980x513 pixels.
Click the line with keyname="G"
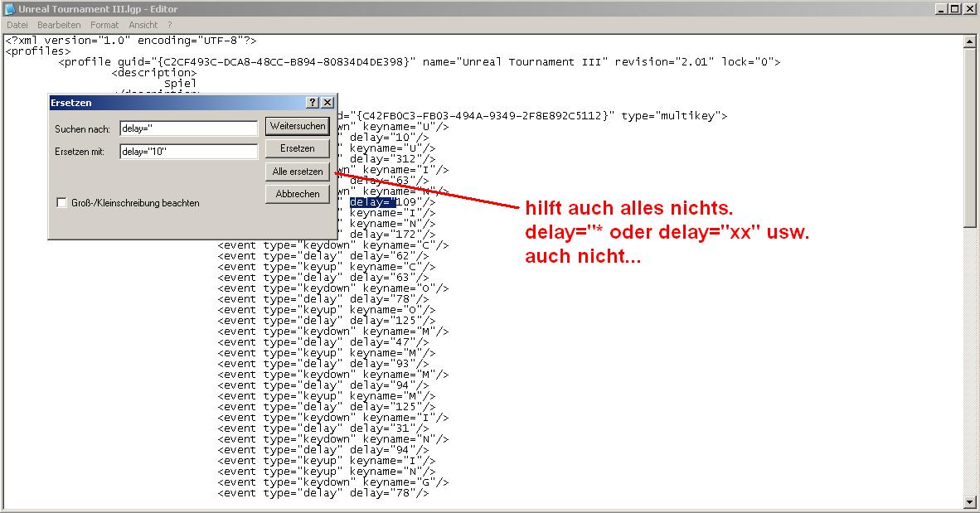(333, 482)
